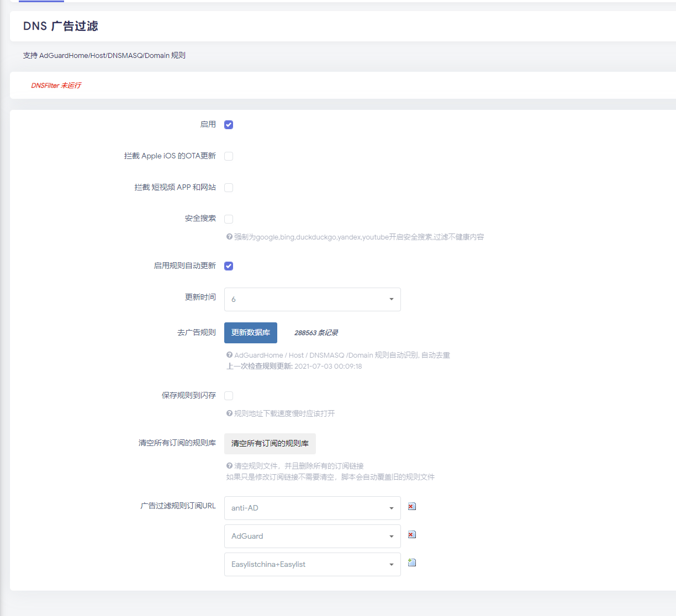Open the AdGuard subscription selector
The height and width of the screenshot is (616, 676).
pos(312,536)
